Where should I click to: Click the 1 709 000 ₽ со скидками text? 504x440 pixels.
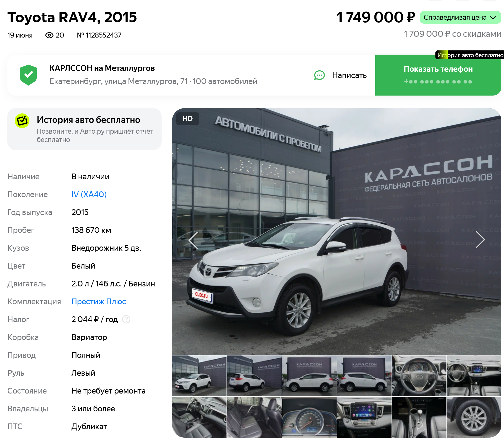(452, 34)
